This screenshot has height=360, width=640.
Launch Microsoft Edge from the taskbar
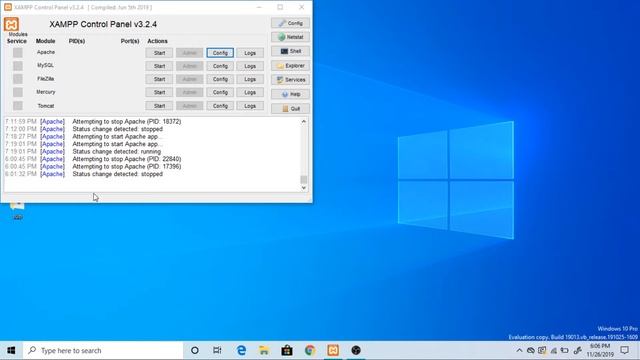pyautogui.click(x=241, y=350)
